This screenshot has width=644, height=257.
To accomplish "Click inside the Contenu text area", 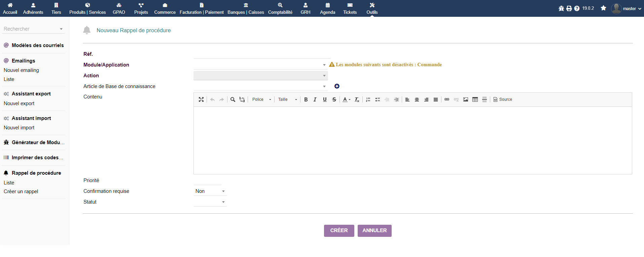I will [x=413, y=140].
